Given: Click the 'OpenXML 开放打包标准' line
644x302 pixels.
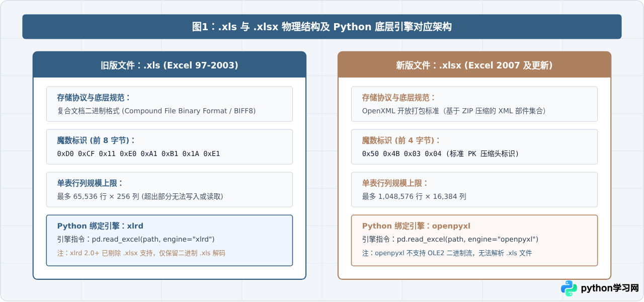Looking at the screenshot, I should 454,111.
